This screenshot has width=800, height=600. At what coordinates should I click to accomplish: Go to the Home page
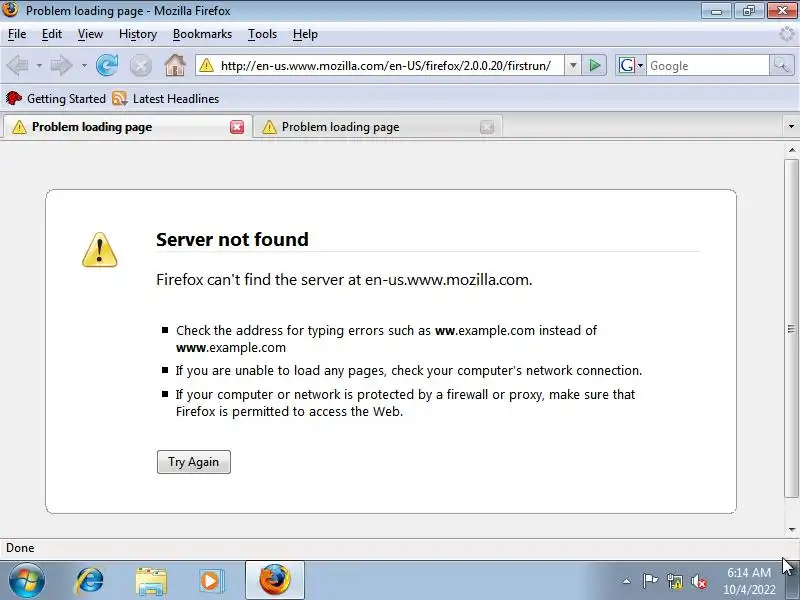(174, 65)
